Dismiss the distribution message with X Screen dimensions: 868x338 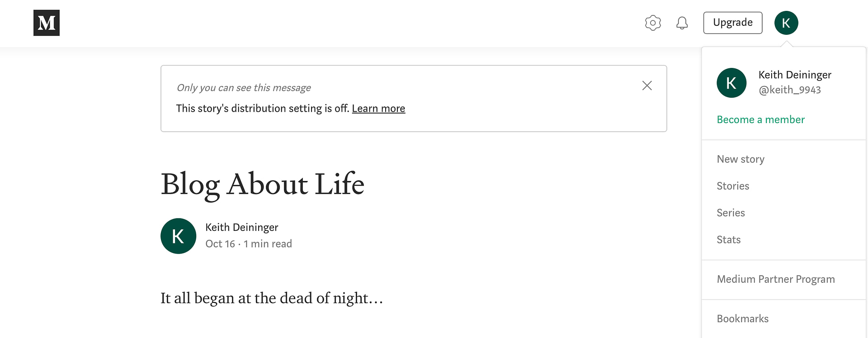(x=647, y=86)
